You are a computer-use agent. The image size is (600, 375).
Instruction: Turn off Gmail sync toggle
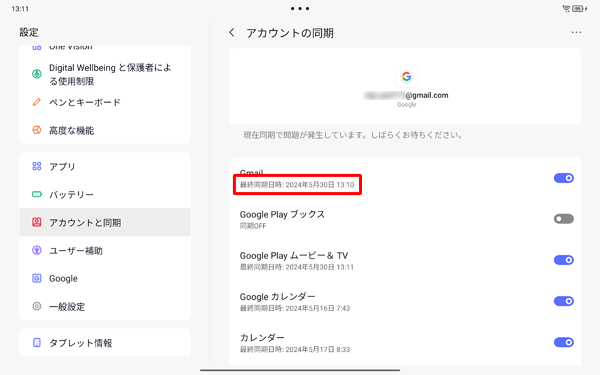564,178
